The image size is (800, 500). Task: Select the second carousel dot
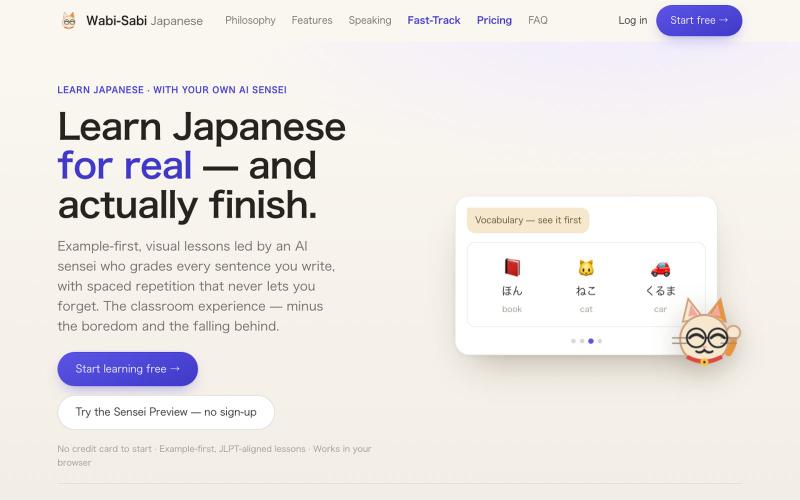tap(582, 341)
